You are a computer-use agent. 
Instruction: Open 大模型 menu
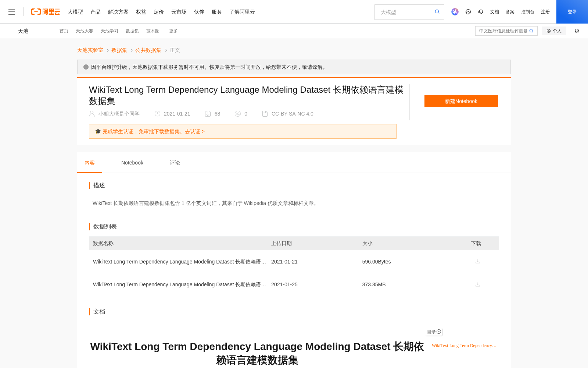75,12
